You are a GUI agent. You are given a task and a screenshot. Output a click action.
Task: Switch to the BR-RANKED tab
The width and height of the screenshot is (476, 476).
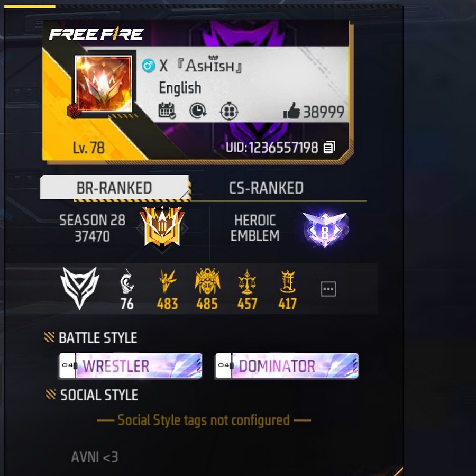click(114, 187)
